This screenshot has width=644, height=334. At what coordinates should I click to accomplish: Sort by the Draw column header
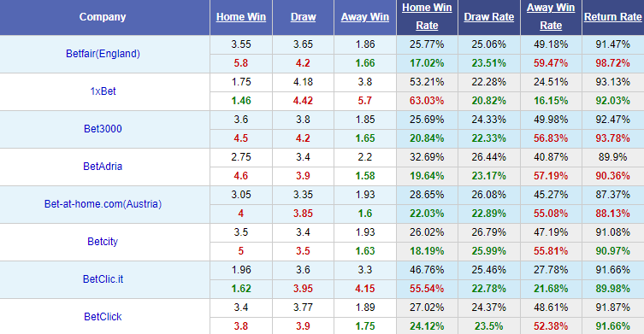303,17
